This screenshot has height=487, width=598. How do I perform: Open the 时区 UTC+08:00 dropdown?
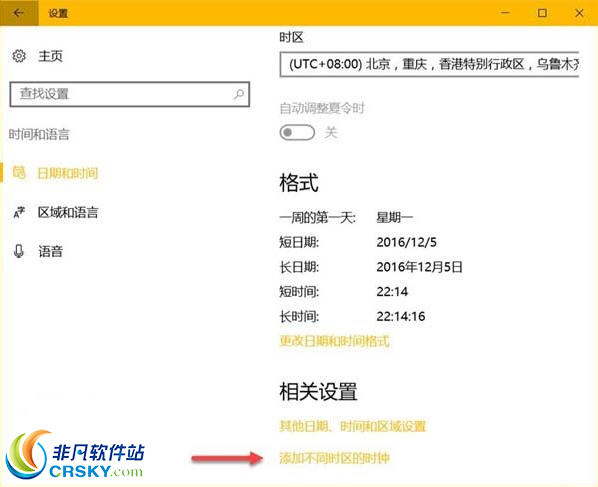(x=429, y=64)
